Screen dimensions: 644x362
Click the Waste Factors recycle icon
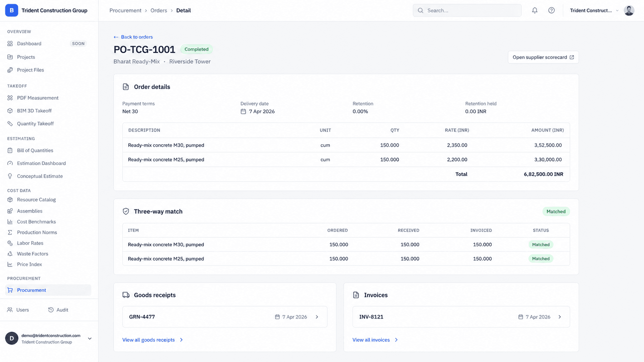[10, 254]
